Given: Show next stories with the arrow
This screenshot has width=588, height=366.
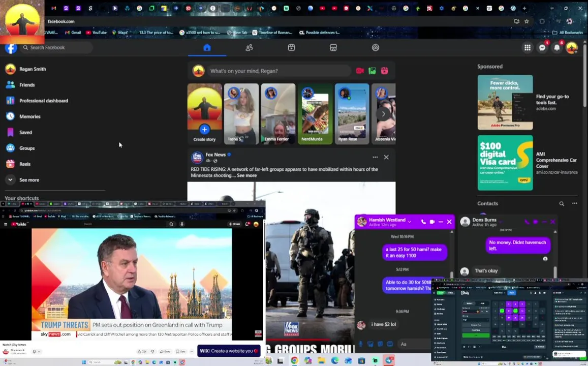Looking at the screenshot, I should point(383,114).
